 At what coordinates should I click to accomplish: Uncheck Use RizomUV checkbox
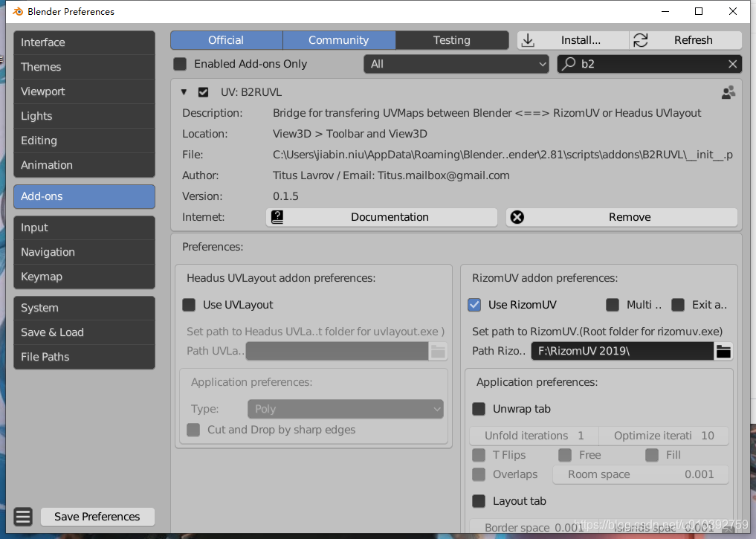coord(474,305)
